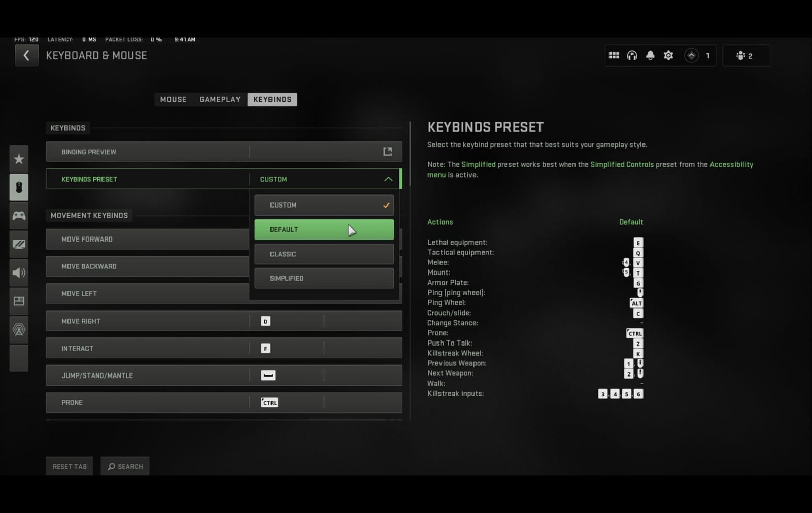Switch to the Mouse tab
The width and height of the screenshot is (812, 513).
tap(173, 99)
